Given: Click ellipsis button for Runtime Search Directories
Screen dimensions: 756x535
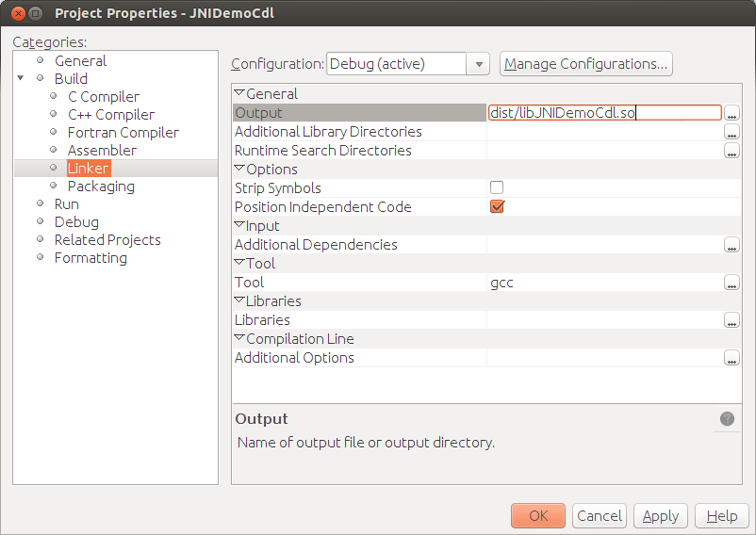Looking at the screenshot, I should click(731, 151).
